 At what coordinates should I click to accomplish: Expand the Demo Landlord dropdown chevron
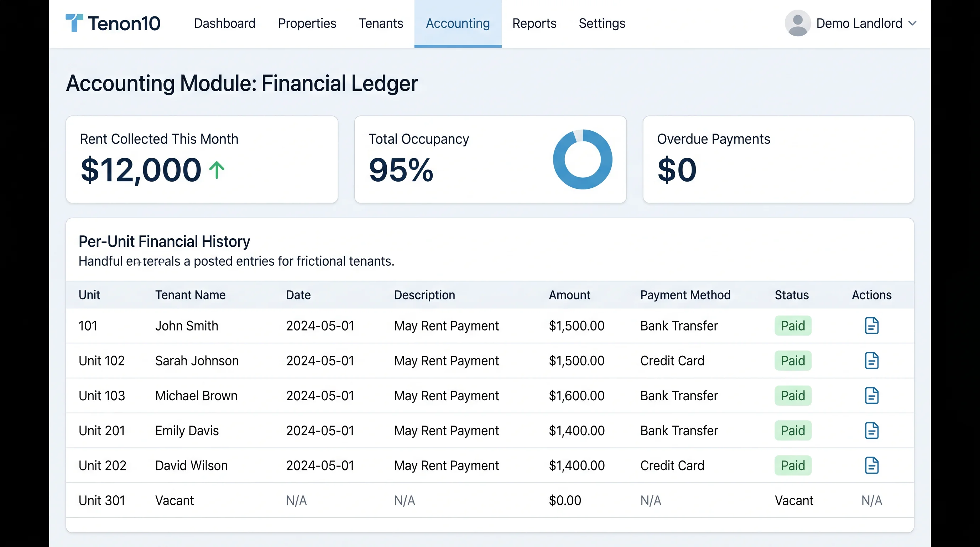(x=912, y=23)
